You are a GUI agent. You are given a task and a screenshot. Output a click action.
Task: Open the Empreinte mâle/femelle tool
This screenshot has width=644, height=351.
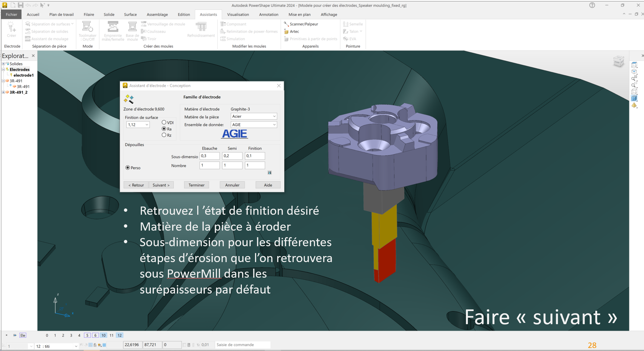click(x=113, y=31)
